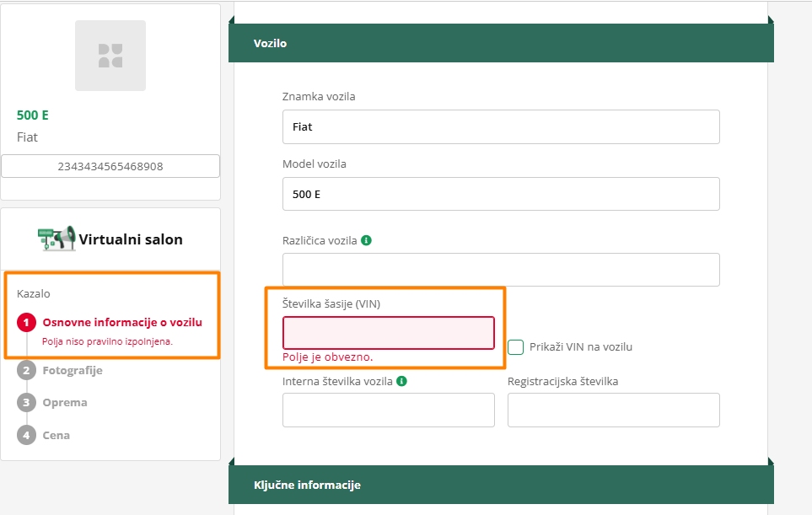Click the Različica vozila input field
This screenshot has width=812, height=515.
click(x=501, y=270)
